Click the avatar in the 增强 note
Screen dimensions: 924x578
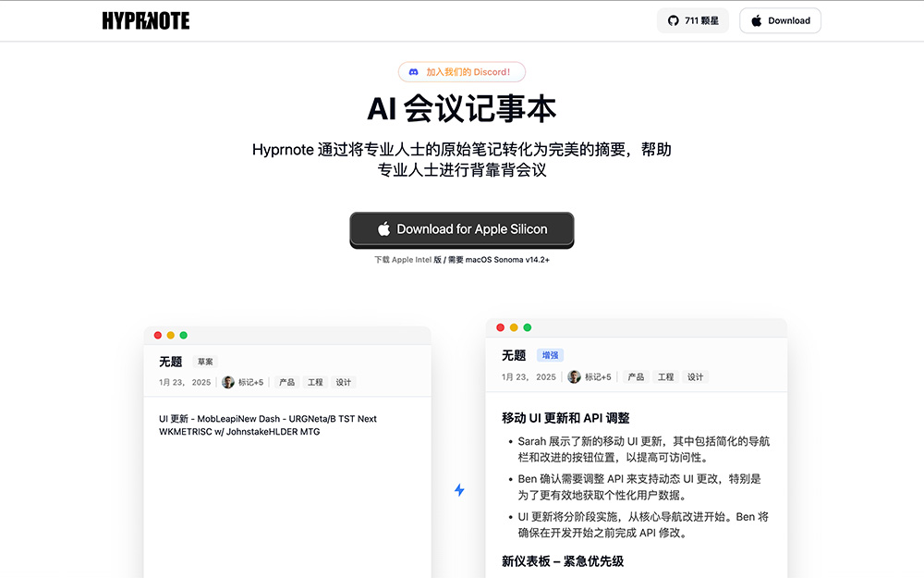click(574, 377)
